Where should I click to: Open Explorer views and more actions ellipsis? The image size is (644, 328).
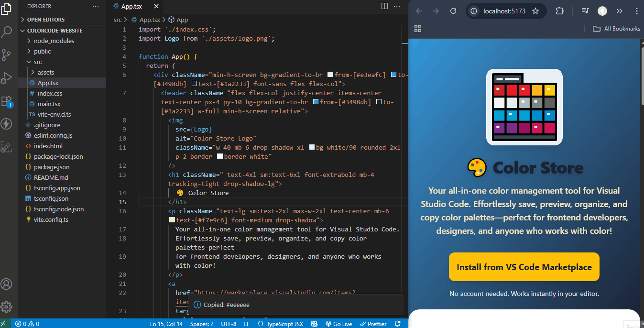pos(96,6)
